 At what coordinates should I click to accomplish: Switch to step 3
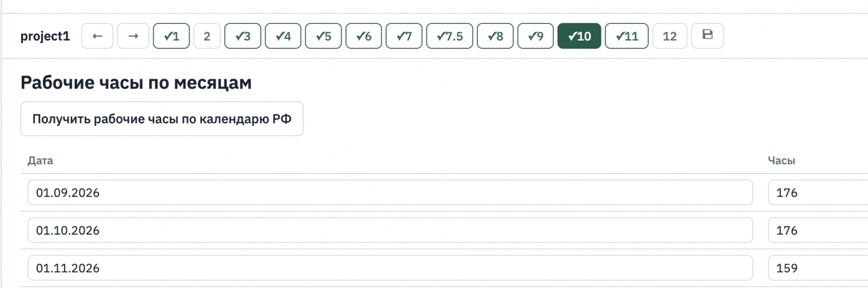pyautogui.click(x=243, y=36)
